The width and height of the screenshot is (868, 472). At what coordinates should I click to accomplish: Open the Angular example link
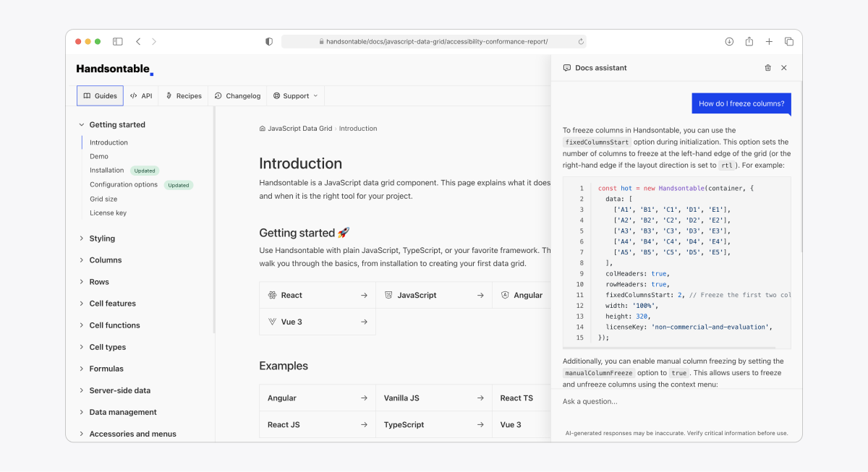coord(318,398)
